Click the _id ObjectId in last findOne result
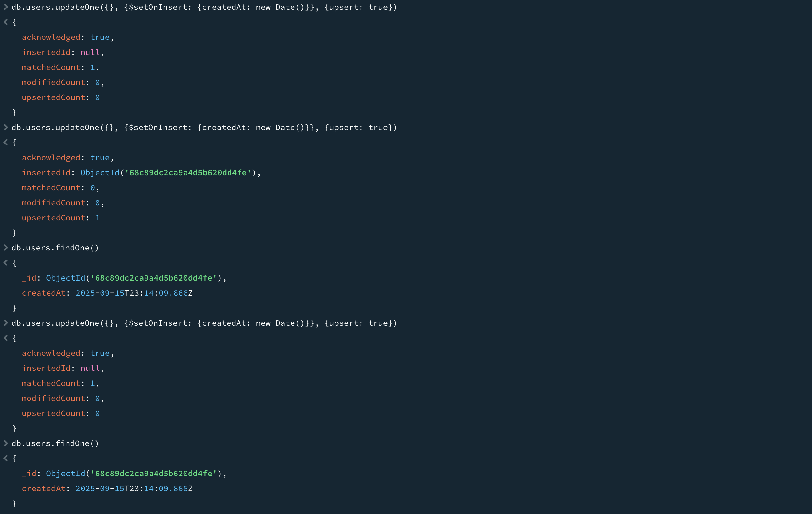The height and width of the screenshot is (514, 812). pyautogui.click(x=136, y=474)
